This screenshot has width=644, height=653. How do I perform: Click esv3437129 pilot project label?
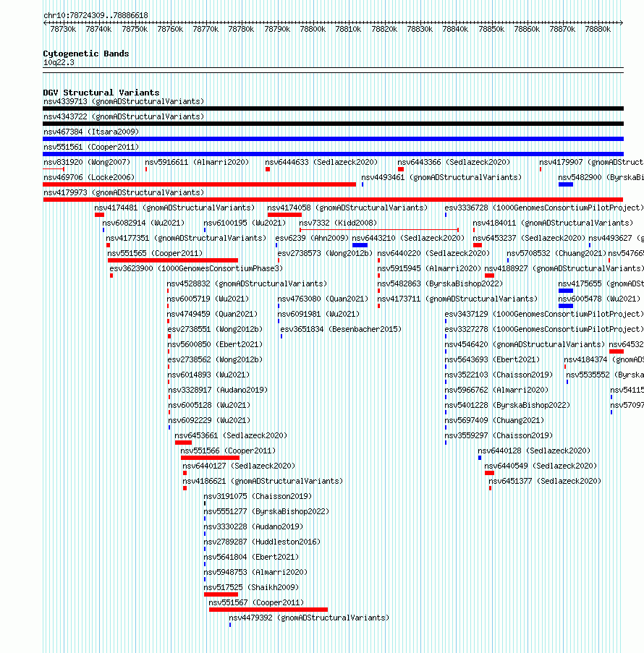coord(544,315)
